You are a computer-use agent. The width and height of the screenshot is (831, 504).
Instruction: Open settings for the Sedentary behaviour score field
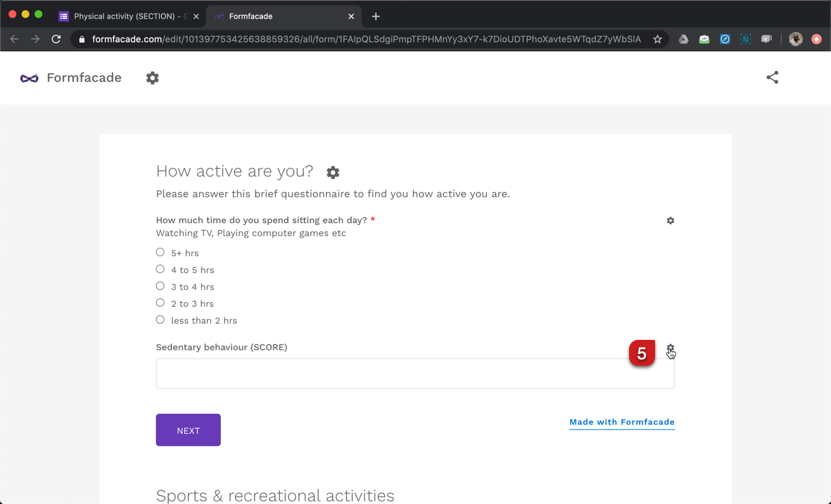tap(670, 348)
